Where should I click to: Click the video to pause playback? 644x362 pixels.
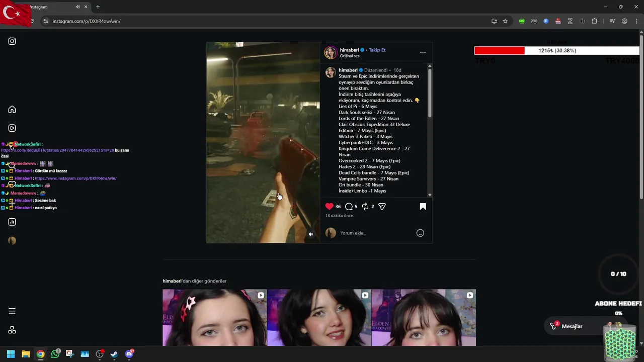(x=263, y=142)
